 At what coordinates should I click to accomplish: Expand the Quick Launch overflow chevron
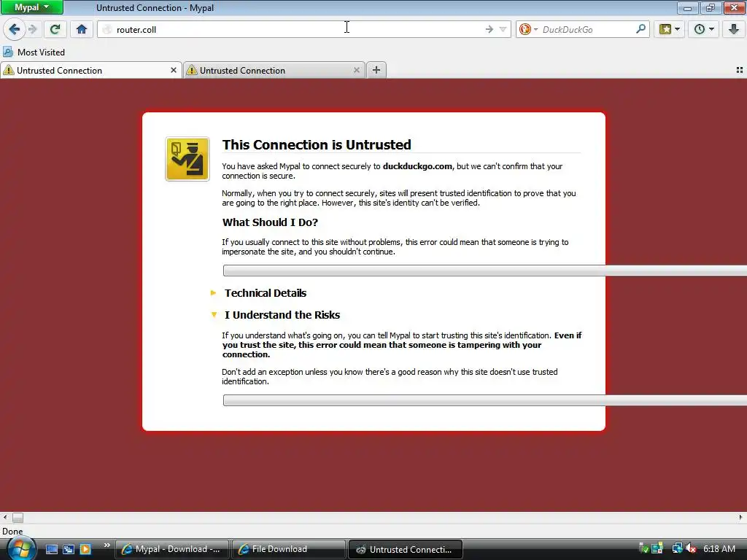[x=107, y=545]
